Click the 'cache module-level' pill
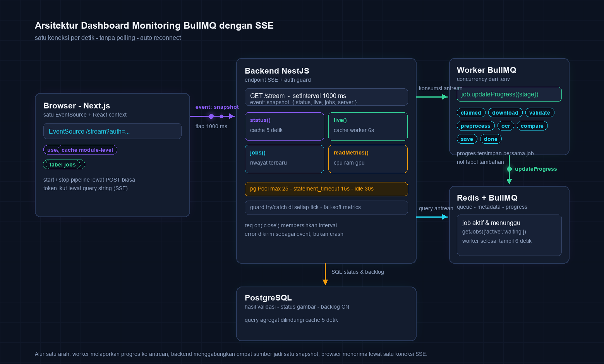This screenshot has height=364, width=604. [87, 150]
